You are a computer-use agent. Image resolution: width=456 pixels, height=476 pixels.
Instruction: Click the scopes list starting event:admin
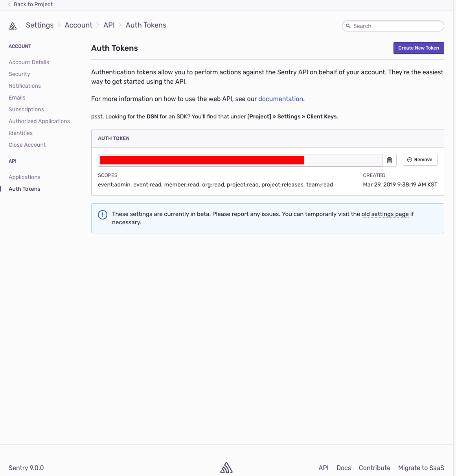coord(215,184)
